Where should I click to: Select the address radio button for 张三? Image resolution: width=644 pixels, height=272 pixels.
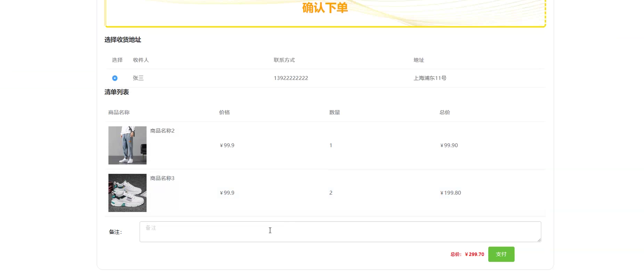(115, 78)
